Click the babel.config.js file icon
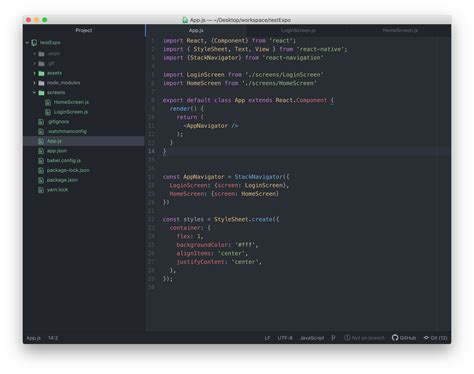474x374 pixels. [41, 161]
